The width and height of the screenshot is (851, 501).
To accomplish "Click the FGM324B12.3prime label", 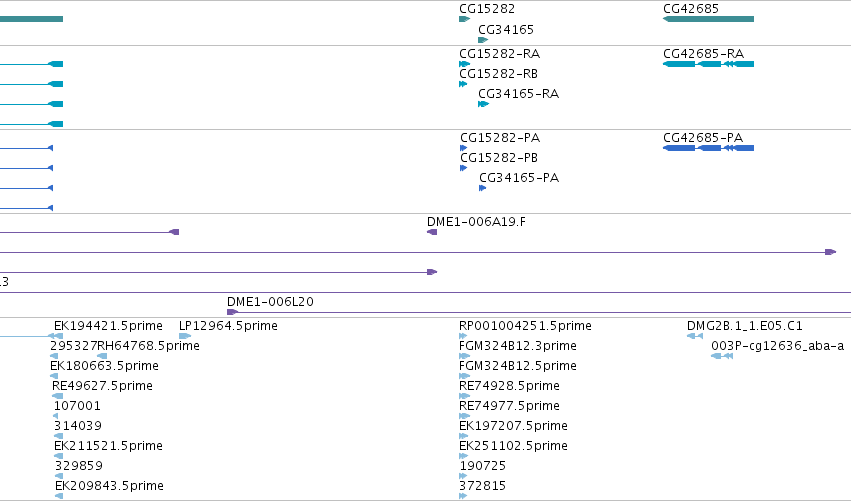I will point(518,346).
